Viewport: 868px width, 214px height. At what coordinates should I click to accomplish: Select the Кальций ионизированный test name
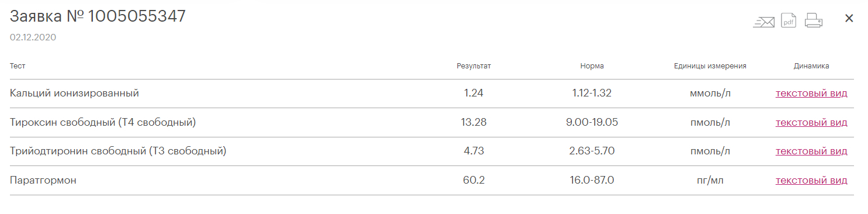click(74, 93)
